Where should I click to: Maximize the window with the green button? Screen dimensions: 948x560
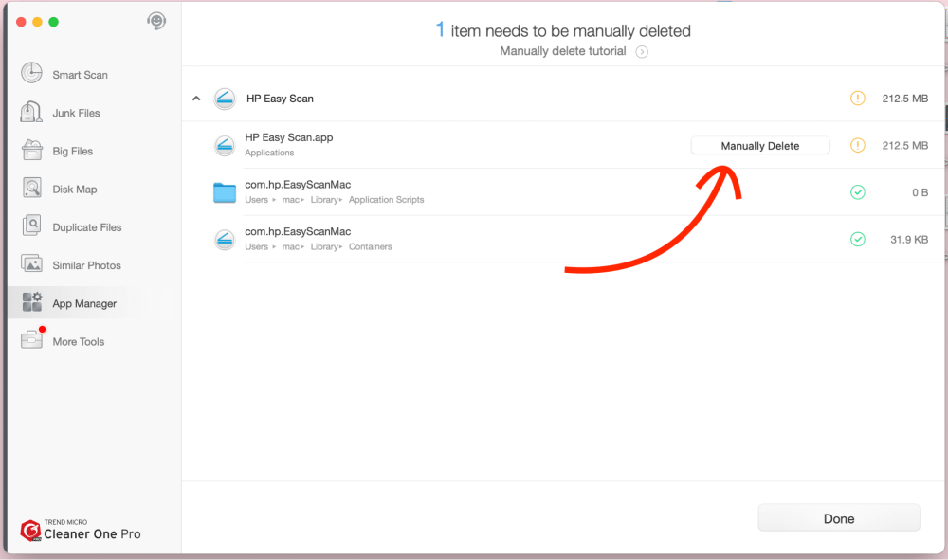click(54, 22)
